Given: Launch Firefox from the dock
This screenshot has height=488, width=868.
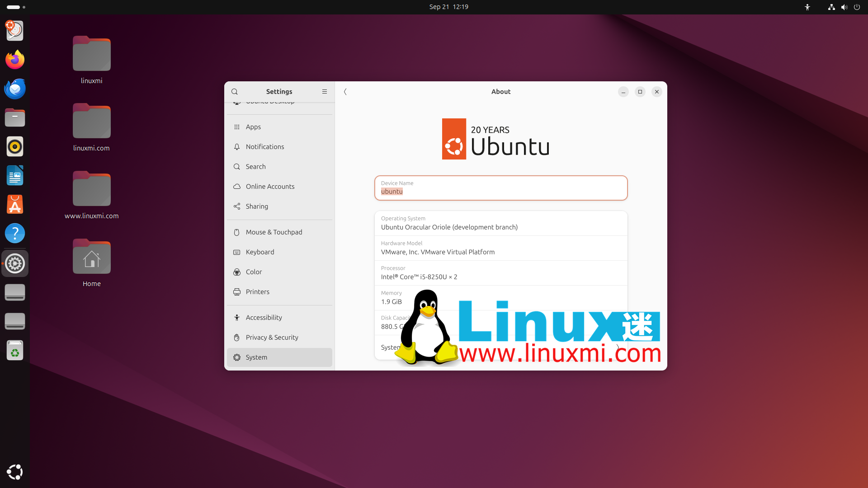Looking at the screenshot, I should tap(15, 60).
